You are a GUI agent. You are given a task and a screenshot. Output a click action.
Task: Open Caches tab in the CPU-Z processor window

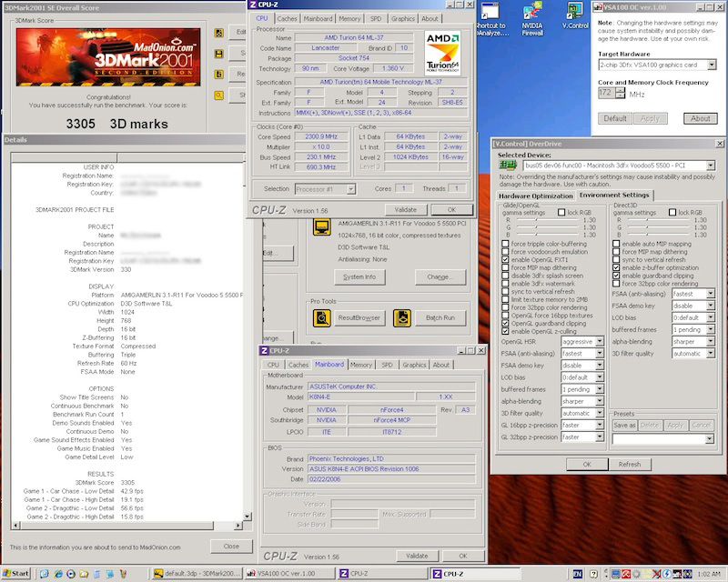coord(287,18)
